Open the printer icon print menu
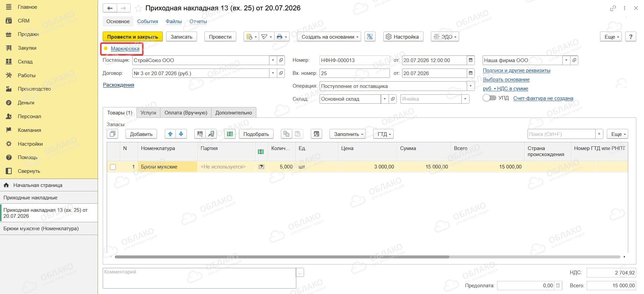 282,37
